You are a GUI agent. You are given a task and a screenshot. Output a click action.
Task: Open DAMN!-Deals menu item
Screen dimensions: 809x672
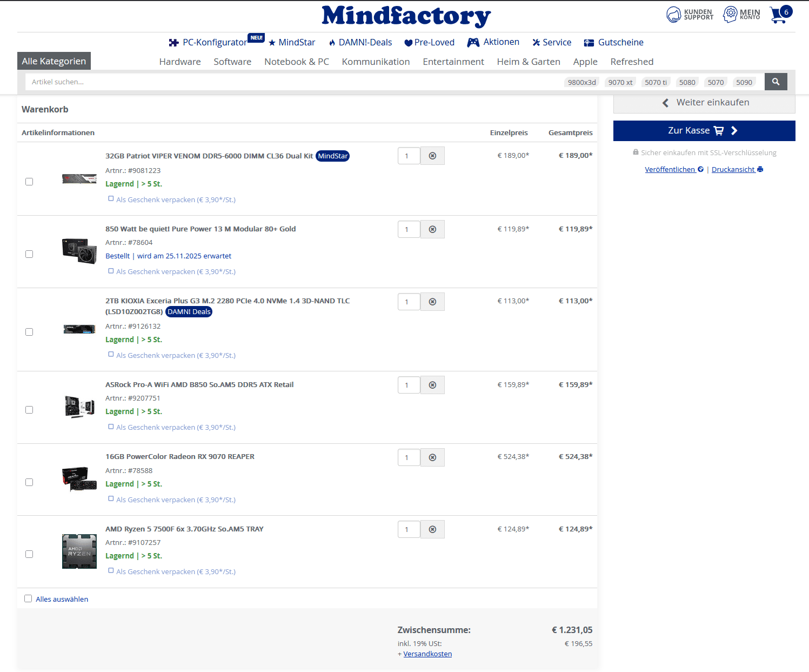[x=360, y=42]
